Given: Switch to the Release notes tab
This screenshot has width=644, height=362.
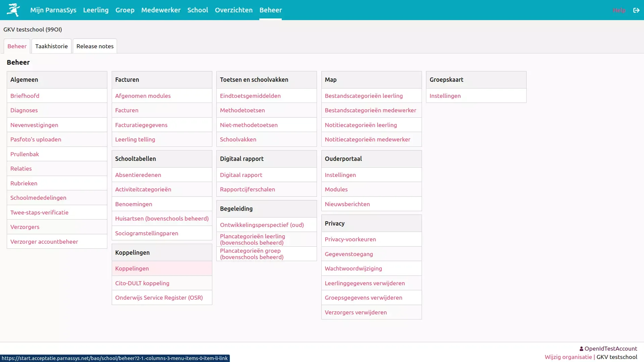Looking at the screenshot, I should (x=95, y=46).
